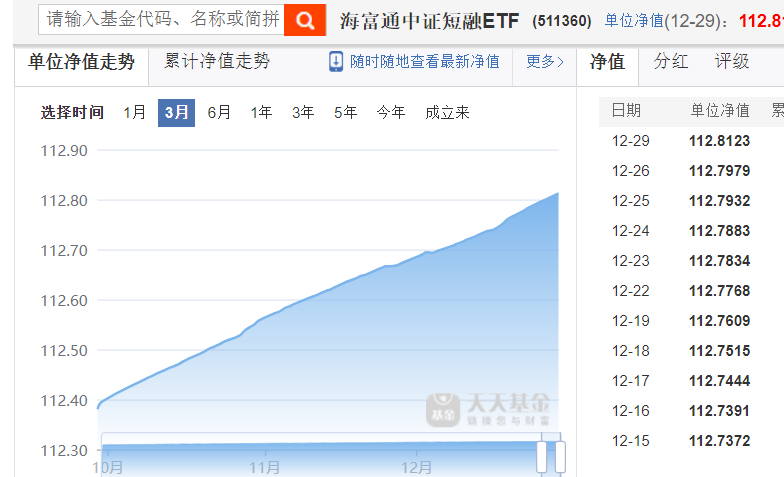784x477 pixels.
Task: Choose the 1年 time range
Action: pyautogui.click(x=261, y=112)
